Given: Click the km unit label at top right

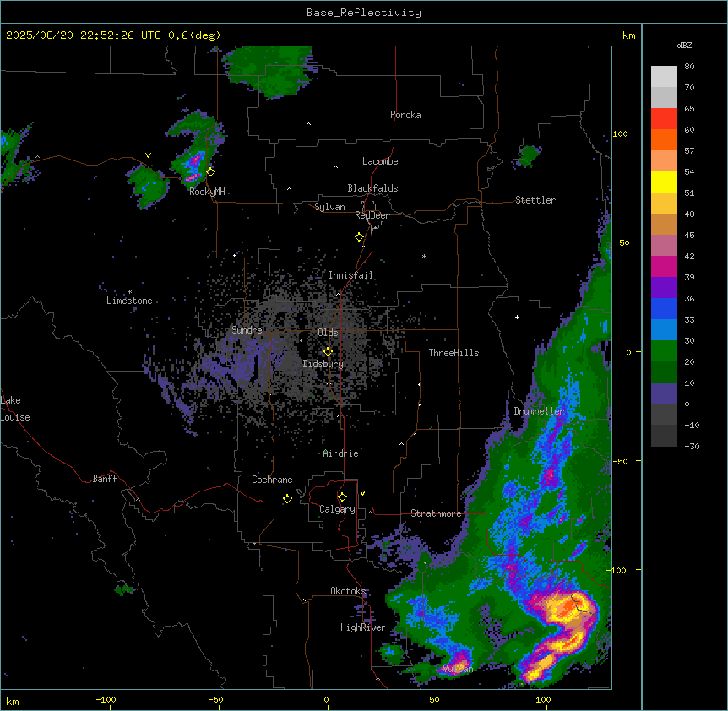Looking at the screenshot, I should 628,35.
